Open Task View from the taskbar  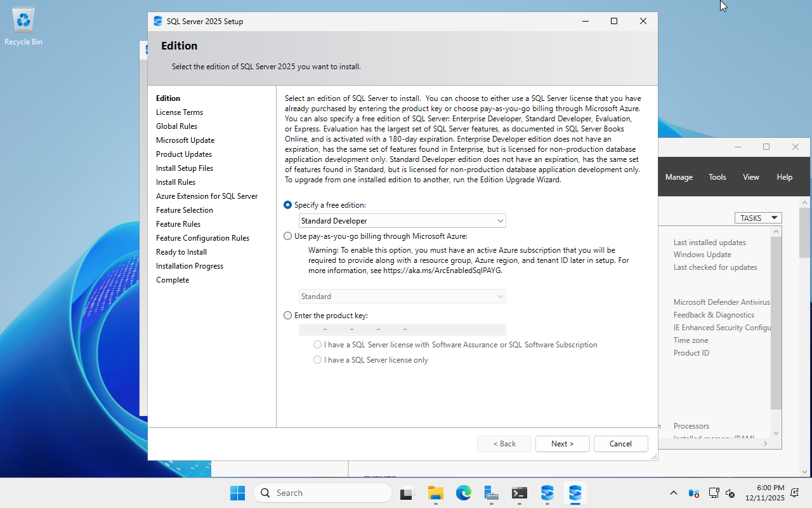406,493
